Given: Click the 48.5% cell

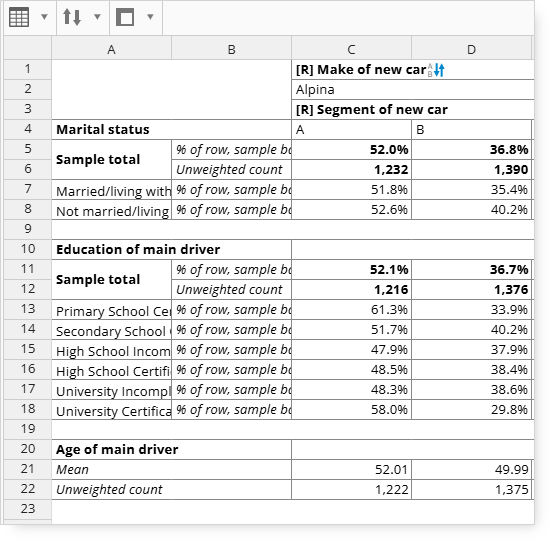Looking at the screenshot, I should tap(351, 369).
